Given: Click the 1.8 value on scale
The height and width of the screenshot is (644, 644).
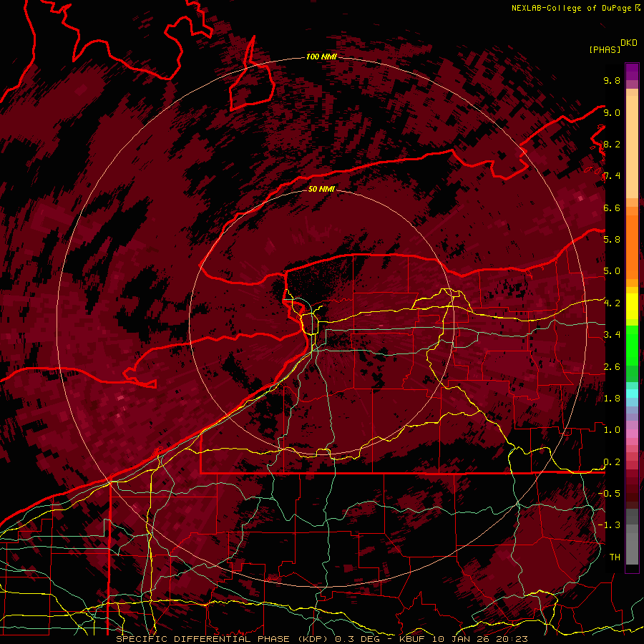Looking at the screenshot, I should coord(612,398).
